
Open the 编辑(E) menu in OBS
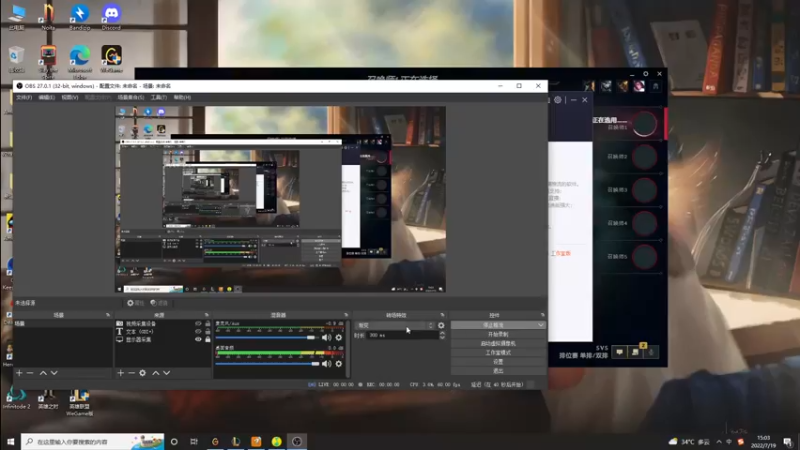46,97
